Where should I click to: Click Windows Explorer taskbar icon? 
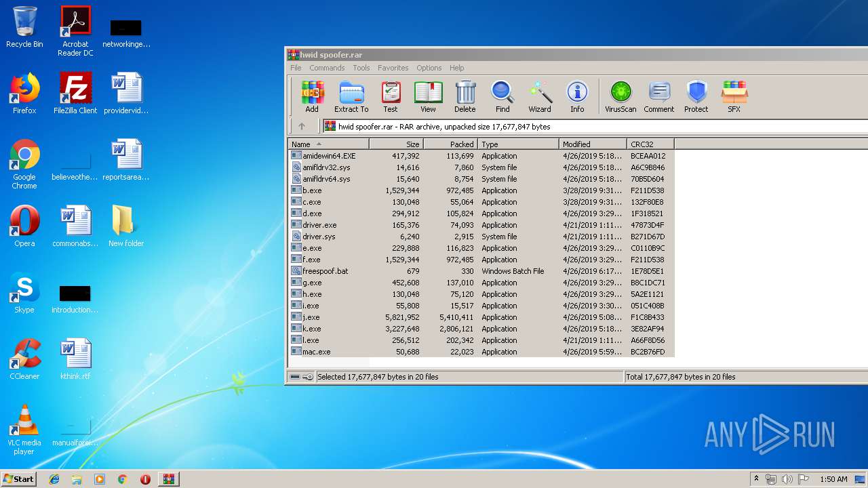(x=77, y=479)
